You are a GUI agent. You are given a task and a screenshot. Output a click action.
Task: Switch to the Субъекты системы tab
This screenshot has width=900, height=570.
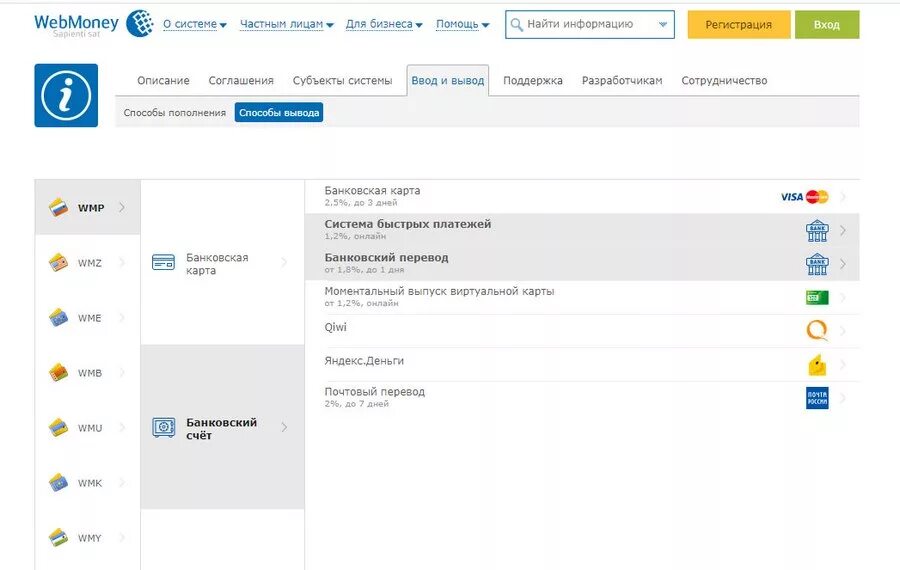click(343, 80)
